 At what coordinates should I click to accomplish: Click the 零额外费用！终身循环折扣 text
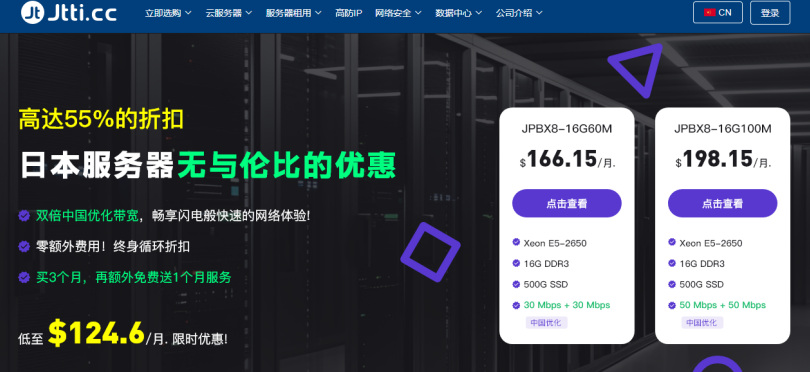(113, 246)
